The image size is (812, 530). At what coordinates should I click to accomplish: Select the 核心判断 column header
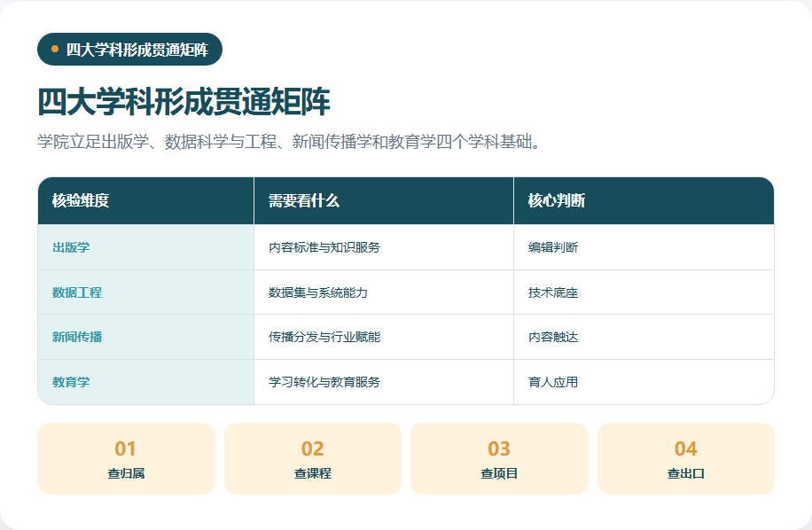pos(644,201)
